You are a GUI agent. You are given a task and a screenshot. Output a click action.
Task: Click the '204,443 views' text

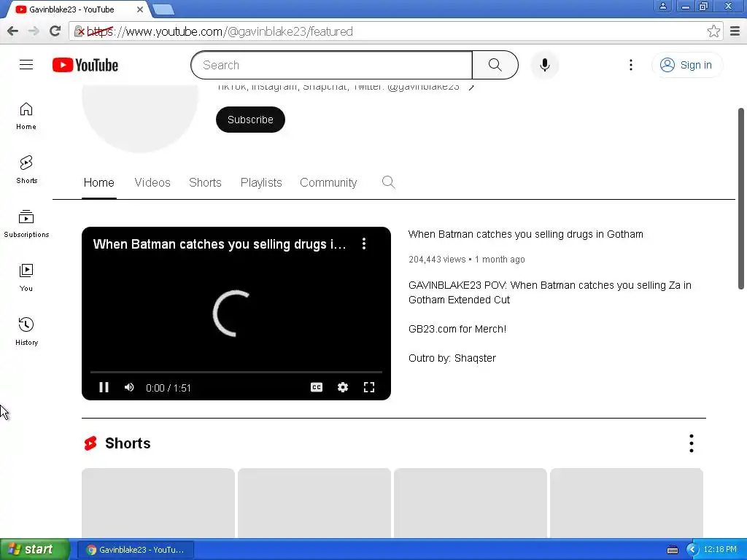point(437,260)
